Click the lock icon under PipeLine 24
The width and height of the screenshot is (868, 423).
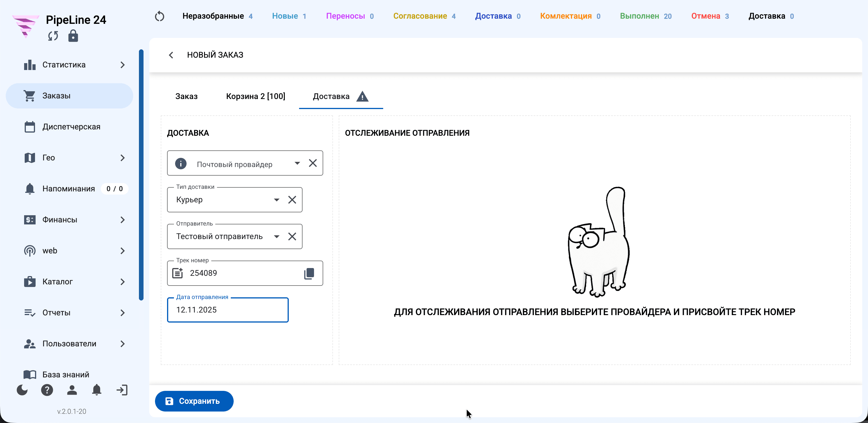coord(73,36)
